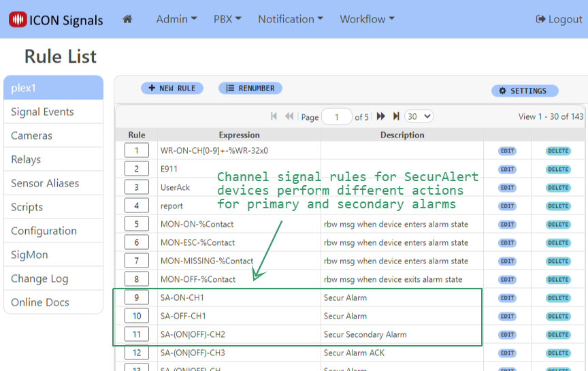Edit the MON-MISSING-%Contact rule
Screen dimensions: 588x371
pyautogui.click(x=507, y=261)
